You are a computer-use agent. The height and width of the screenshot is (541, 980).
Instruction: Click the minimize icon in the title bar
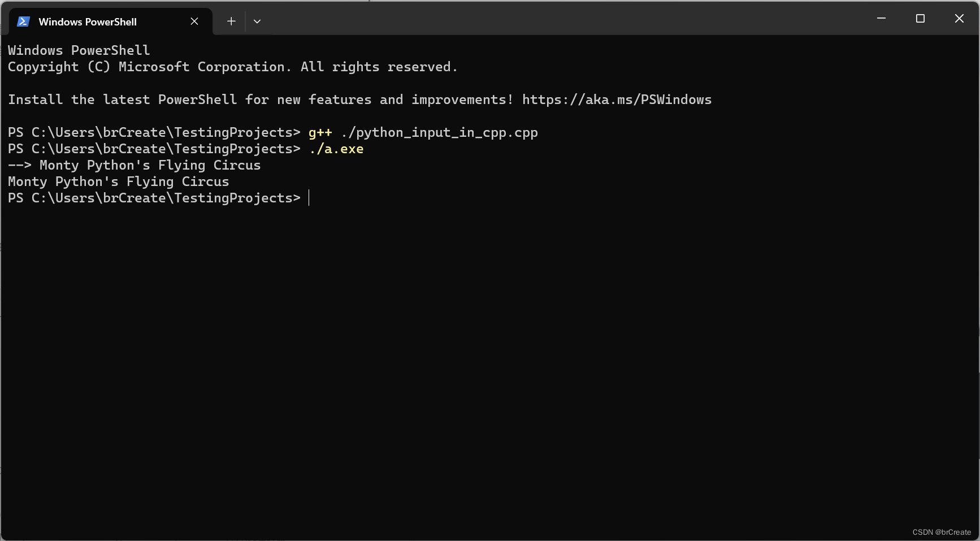coord(881,18)
